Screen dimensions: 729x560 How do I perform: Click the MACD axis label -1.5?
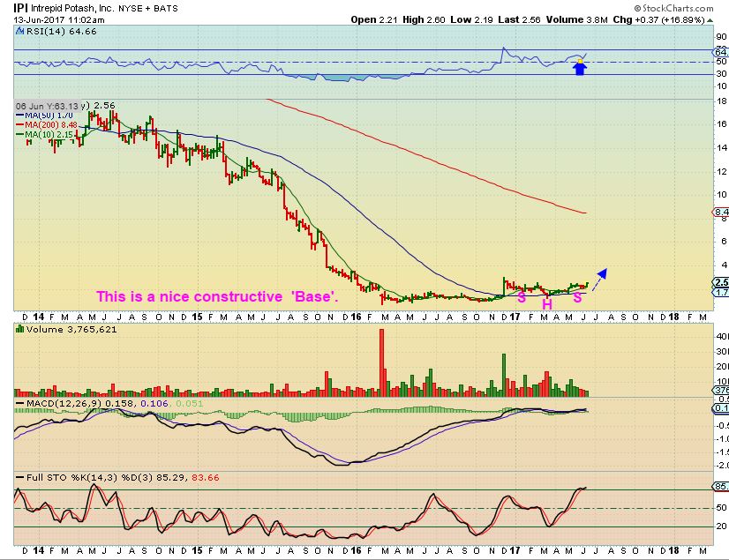pos(722,452)
